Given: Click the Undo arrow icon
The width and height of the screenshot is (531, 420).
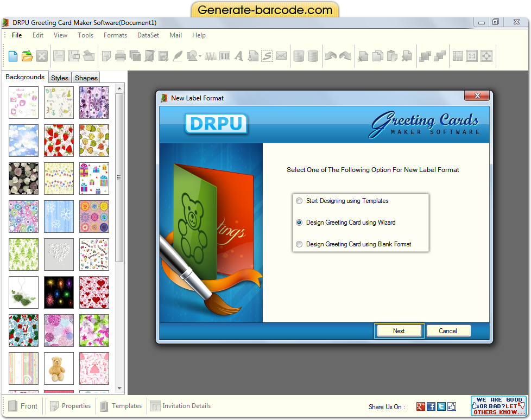Looking at the screenshot, I should (x=331, y=56).
